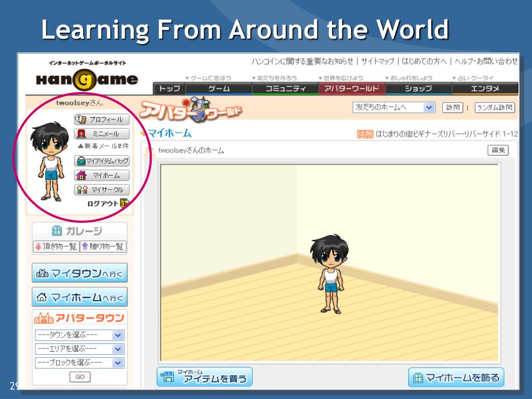This screenshot has height=399, width=532.
Task: Open ミニメール mini mail button
Action: click(x=102, y=134)
